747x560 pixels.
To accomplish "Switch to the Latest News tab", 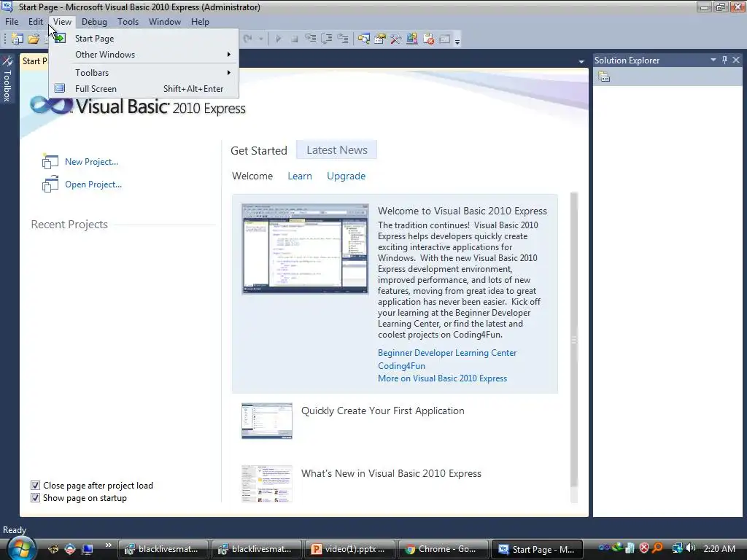I will coord(337,150).
